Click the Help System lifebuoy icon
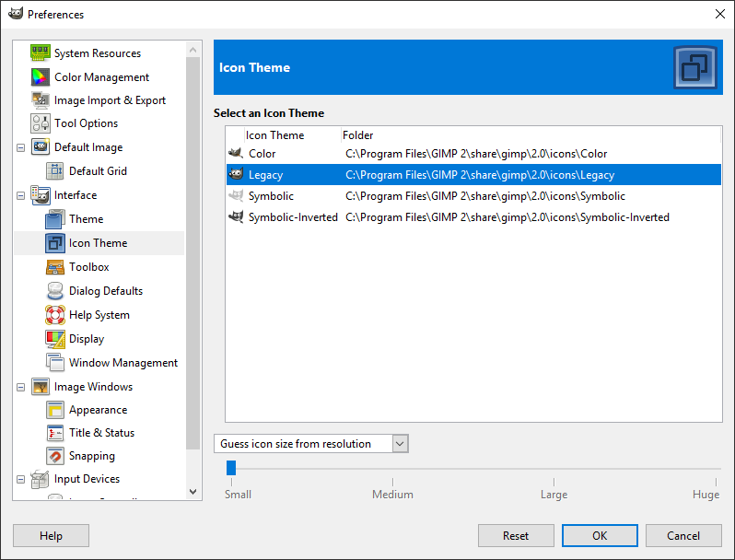Image resolution: width=735 pixels, height=560 pixels. tap(55, 315)
